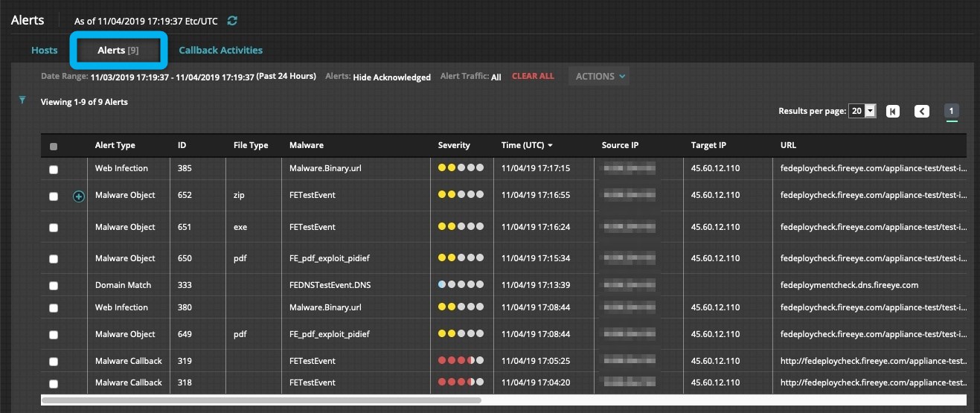980x413 pixels.
Task: Check Malware Callback alert 319 checkbox
Action: (x=54, y=362)
